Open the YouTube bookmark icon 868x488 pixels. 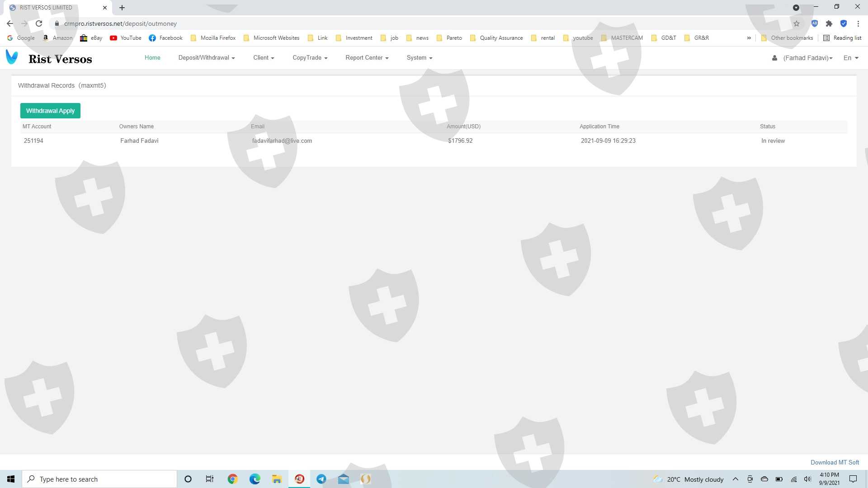113,38
